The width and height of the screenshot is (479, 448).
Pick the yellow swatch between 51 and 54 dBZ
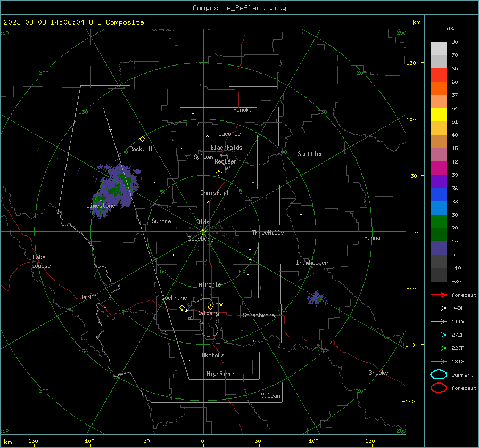tap(439, 115)
